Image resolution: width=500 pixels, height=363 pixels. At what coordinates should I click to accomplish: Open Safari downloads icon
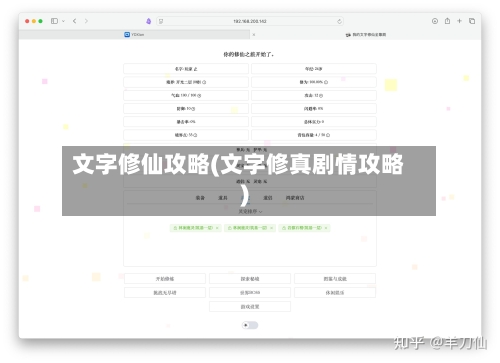point(435,21)
